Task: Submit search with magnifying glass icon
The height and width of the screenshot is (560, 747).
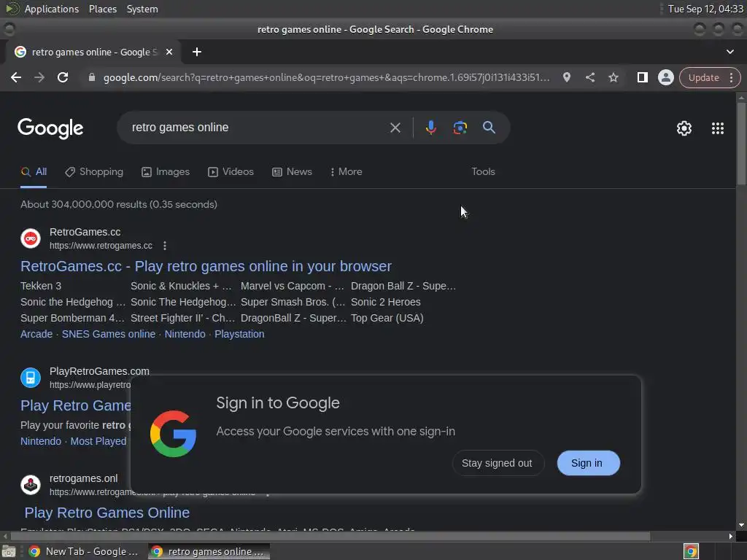Action: tap(489, 127)
